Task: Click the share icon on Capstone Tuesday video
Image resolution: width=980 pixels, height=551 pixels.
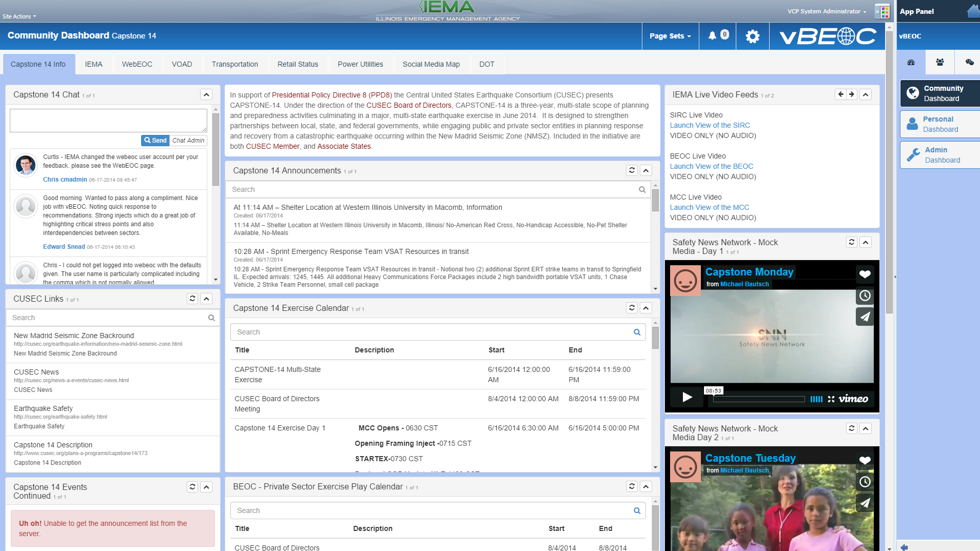Action: coord(865,503)
